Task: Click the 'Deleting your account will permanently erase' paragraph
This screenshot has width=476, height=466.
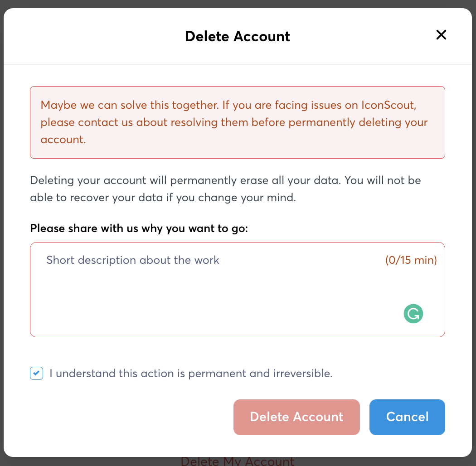Action: pyautogui.click(x=225, y=189)
